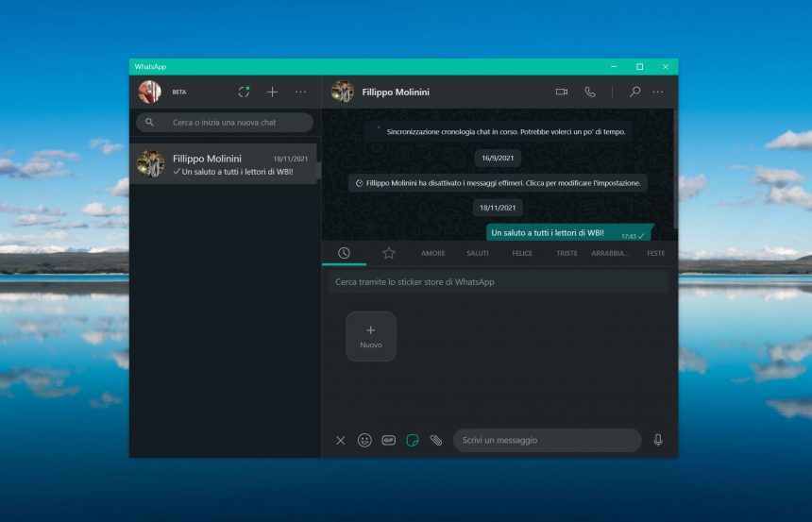Viewport: 812px width, 522px height.
Task: Focus the sticker store search field
Action: [x=499, y=282]
